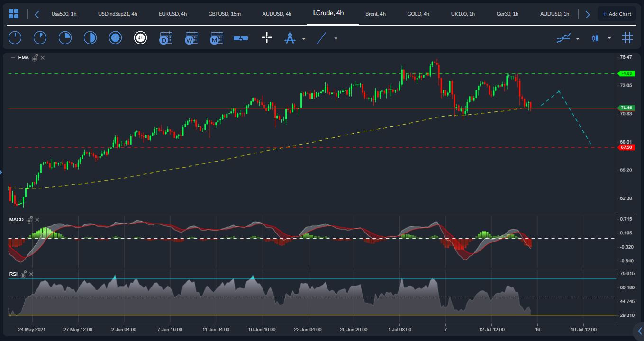Expand the drawing compass tools dropdown arrow
Screen dimensions: 644x341
coord(304,38)
